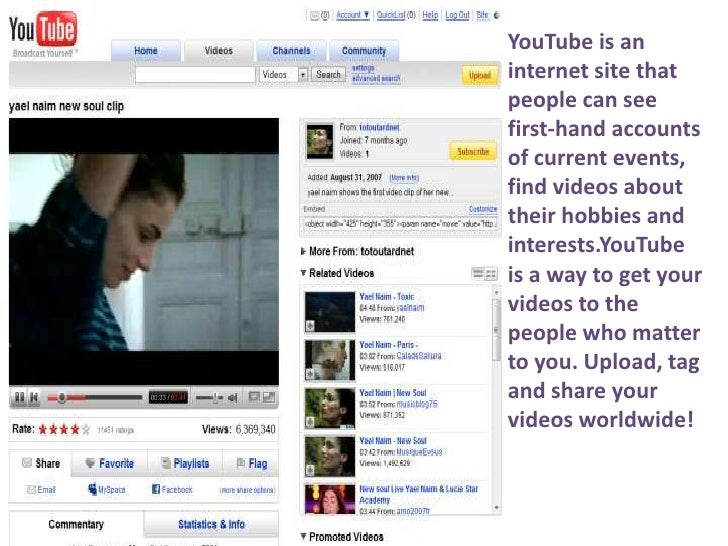728x546 pixels.
Task: Flag this video
Action: point(251,463)
